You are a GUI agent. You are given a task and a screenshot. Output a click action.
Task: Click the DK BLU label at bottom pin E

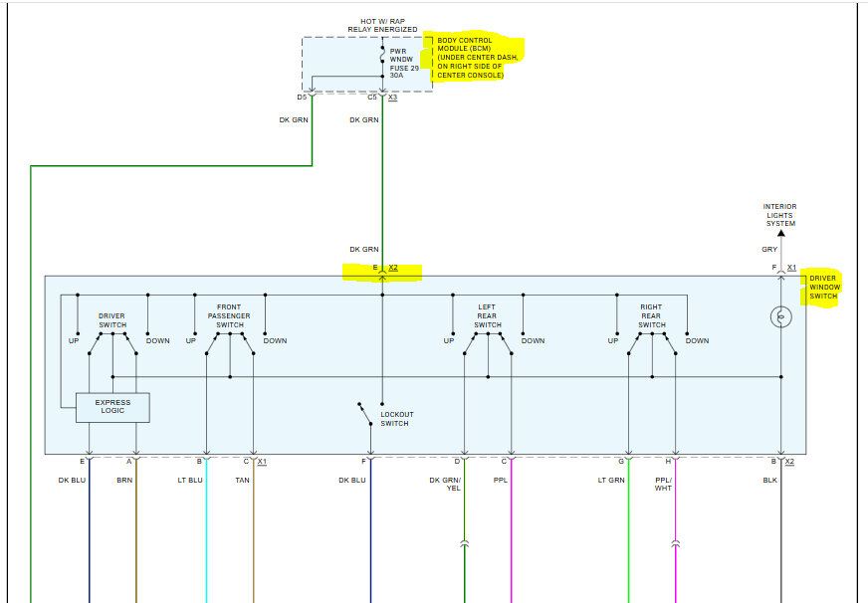tap(72, 481)
